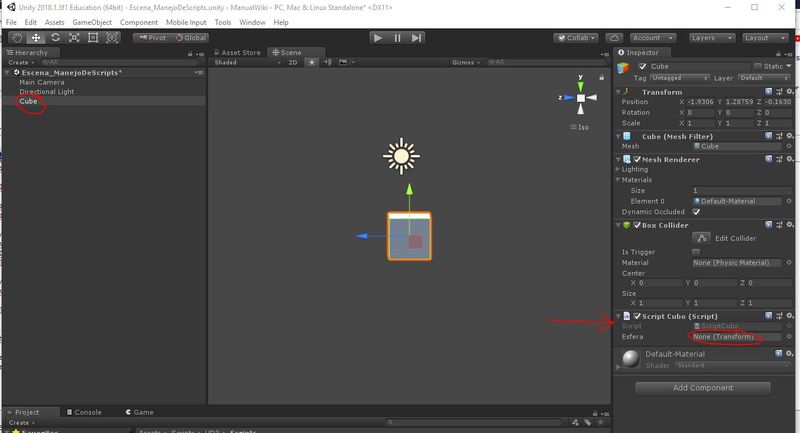Open the Box Collider help icon
This screenshot has height=433, width=800.
pyautogui.click(x=768, y=225)
